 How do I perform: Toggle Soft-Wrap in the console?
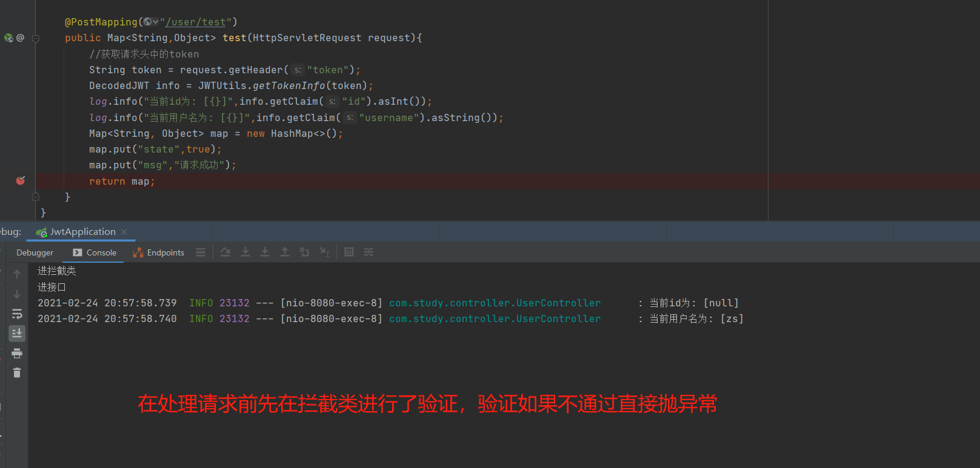pos(17,314)
